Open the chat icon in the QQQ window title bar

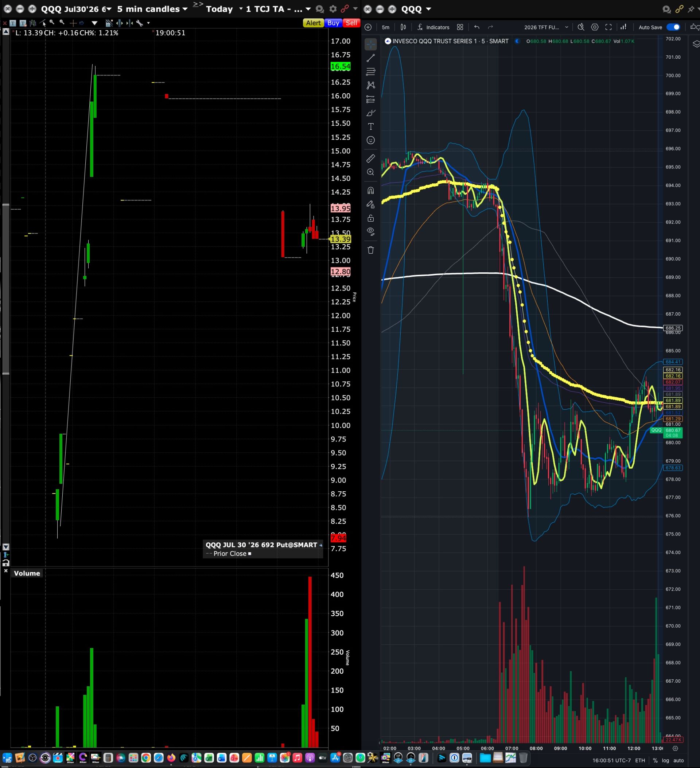666,9
